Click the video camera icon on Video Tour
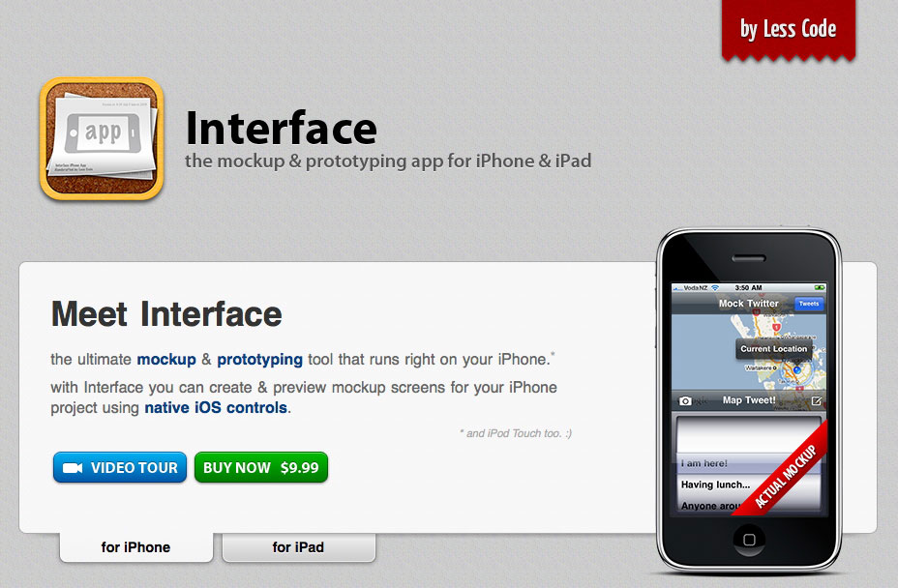The width and height of the screenshot is (898, 588). click(x=73, y=468)
